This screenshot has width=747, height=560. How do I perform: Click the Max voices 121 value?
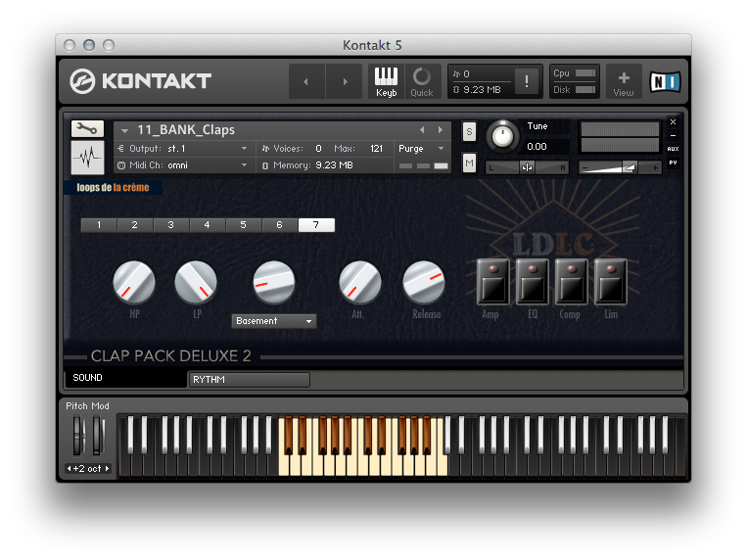376,149
